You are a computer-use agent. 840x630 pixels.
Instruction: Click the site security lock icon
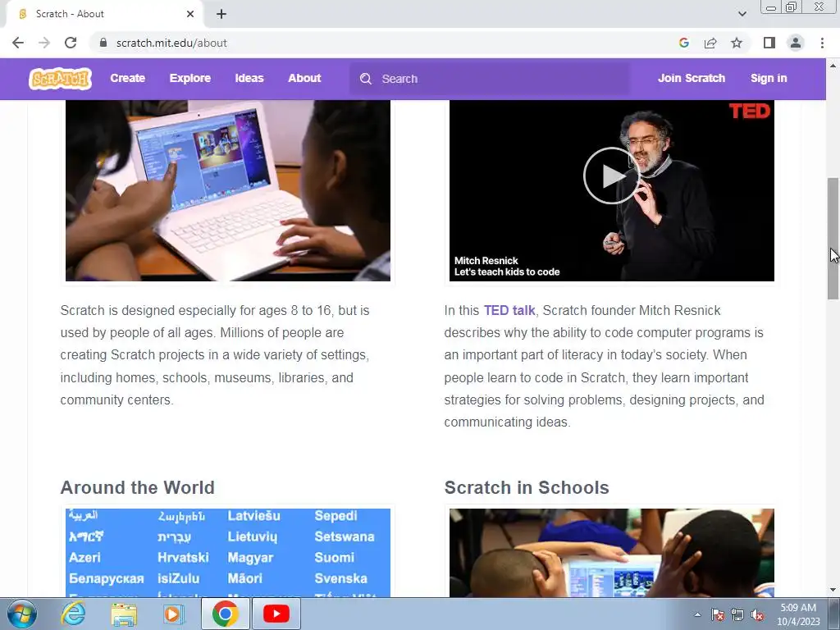104,43
